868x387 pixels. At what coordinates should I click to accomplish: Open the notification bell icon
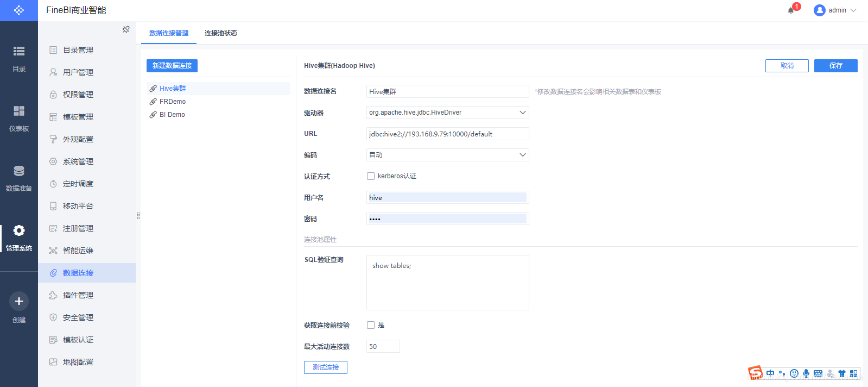tap(791, 10)
